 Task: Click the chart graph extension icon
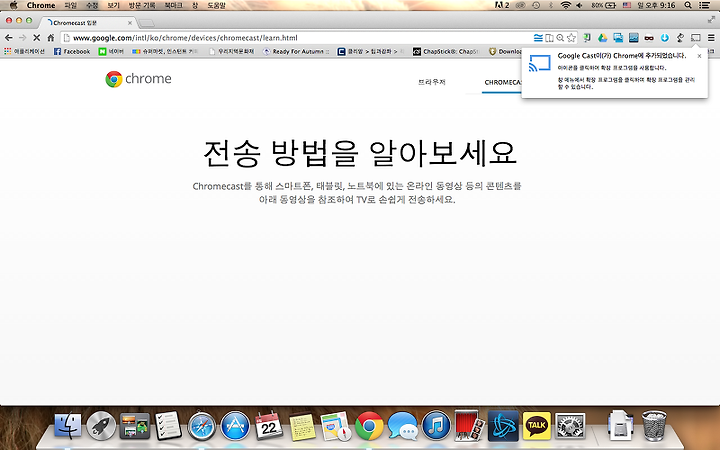coord(634,38)
